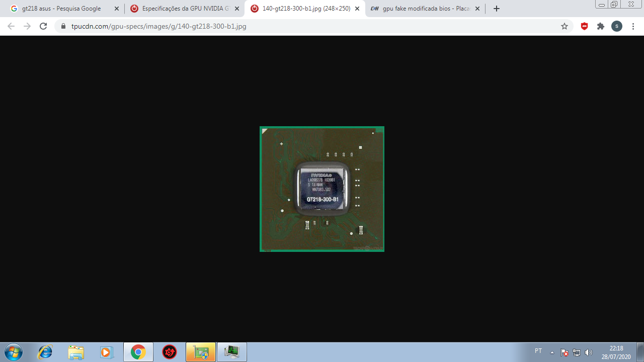Screen dimensions: 644x362
Task: Close the Chrome window
Action: click(x=631, y=4)
